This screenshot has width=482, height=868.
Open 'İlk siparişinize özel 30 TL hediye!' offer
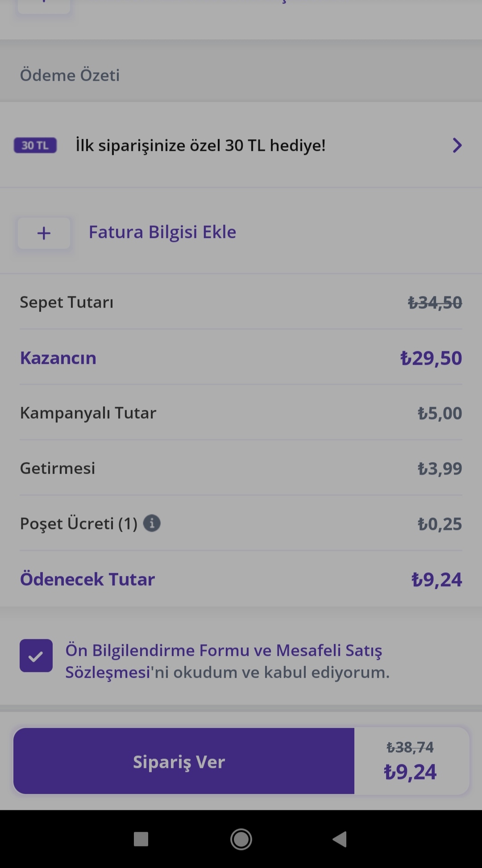[x=200, y=146]
